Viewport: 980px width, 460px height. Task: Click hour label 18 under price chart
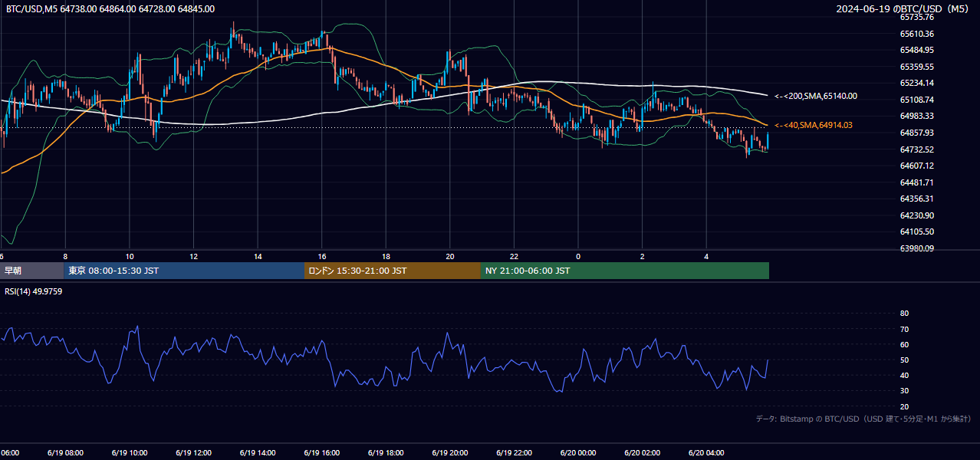(386, 256)
